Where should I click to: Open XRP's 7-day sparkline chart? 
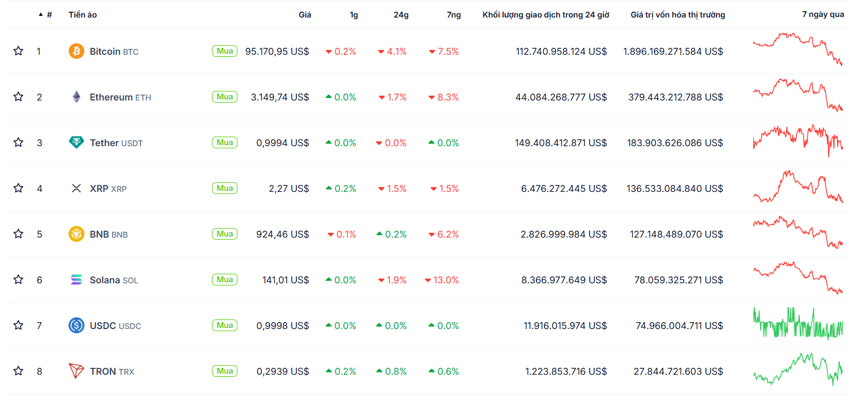pyautogui.click(x=798, y=187)
